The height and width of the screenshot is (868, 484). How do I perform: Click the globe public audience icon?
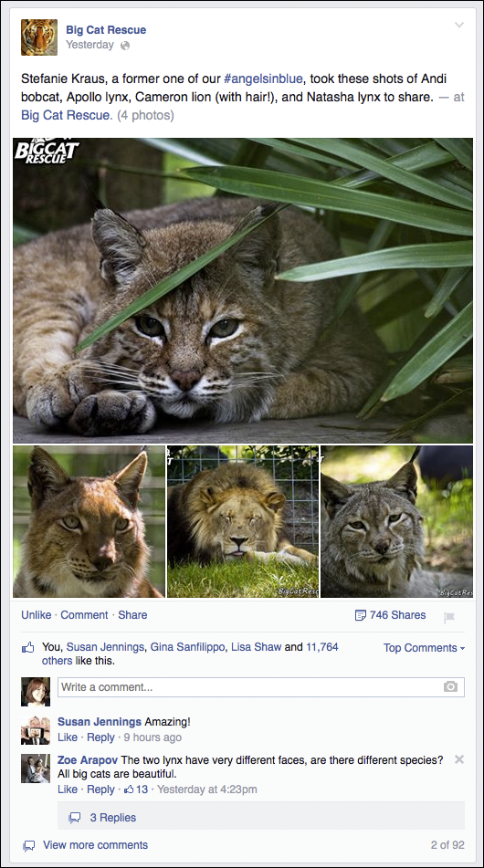[125, 46]
